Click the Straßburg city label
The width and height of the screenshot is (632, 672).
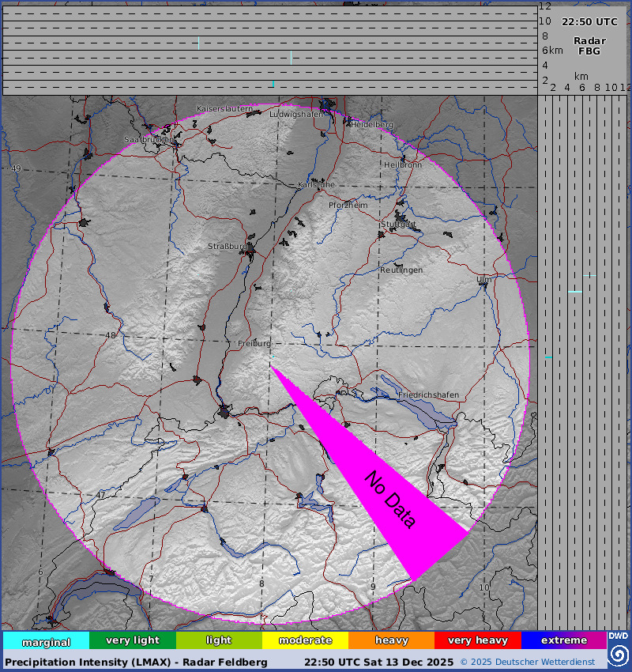228,247
